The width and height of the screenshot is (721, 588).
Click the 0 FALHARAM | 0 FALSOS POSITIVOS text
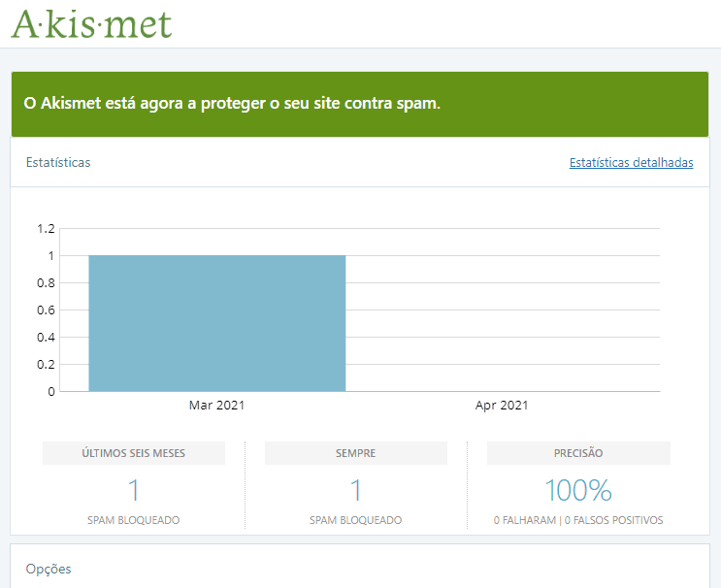click(x=578, y=520)
